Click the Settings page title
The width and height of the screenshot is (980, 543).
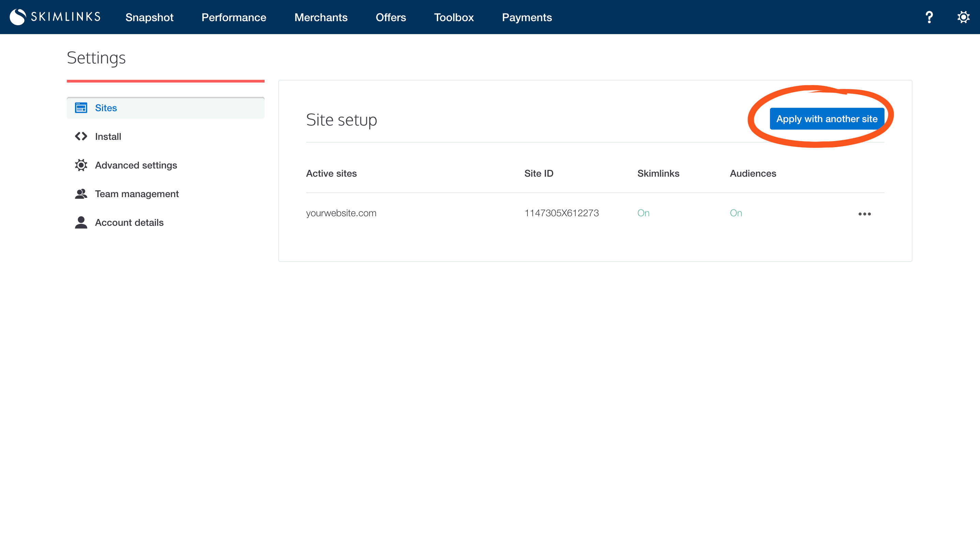click(96, 58)
